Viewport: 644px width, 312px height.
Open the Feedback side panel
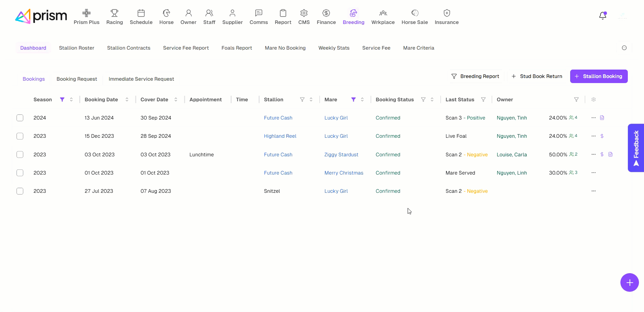pyautogui.click(x=636, y=148)
